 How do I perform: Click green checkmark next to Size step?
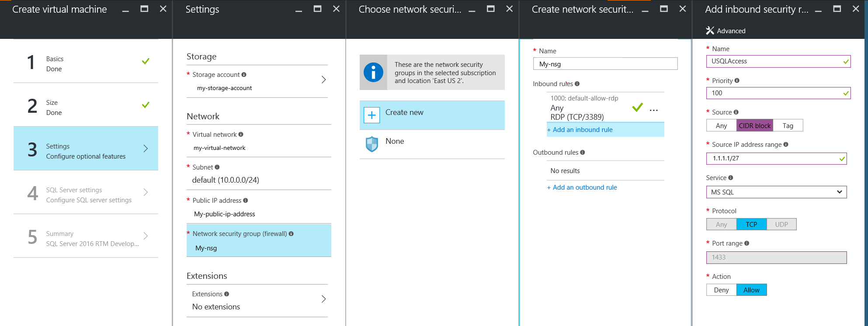coord(146,105)
